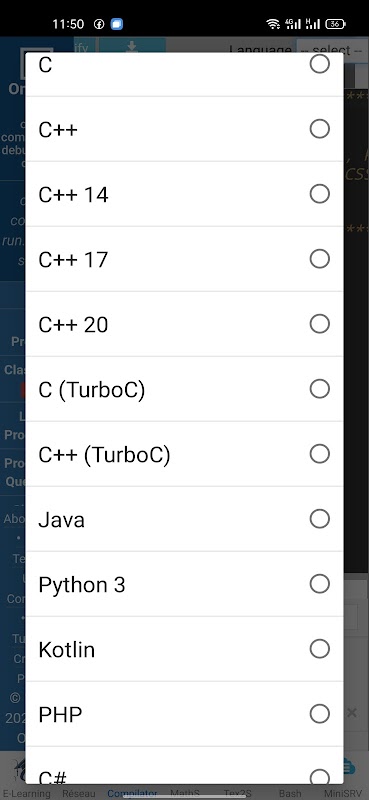Pick the C# radio button
This screenshot has height=800, width=369.
pyautogui.click(x=319, y=778)
